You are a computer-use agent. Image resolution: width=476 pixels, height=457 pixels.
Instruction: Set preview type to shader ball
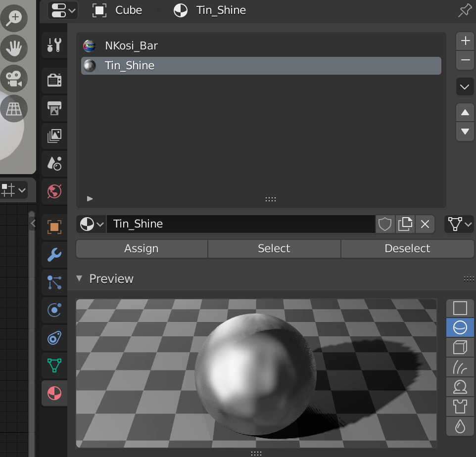460,387
